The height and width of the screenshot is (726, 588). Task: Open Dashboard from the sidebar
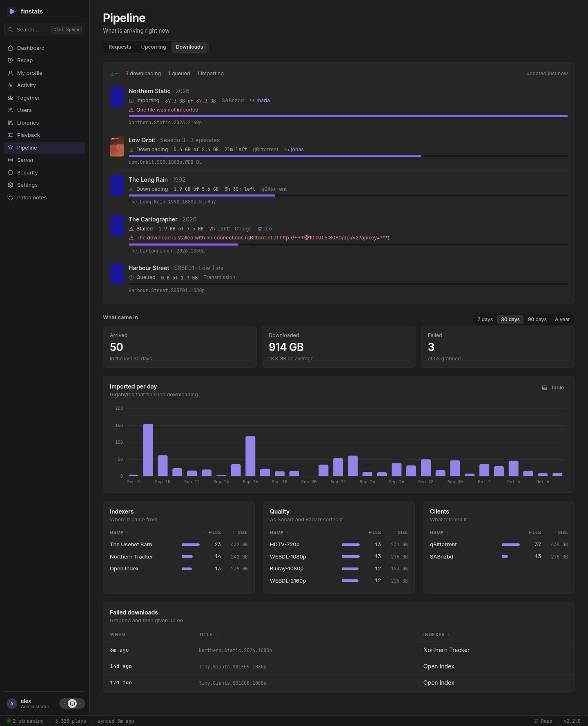click(x=45, y=48)
